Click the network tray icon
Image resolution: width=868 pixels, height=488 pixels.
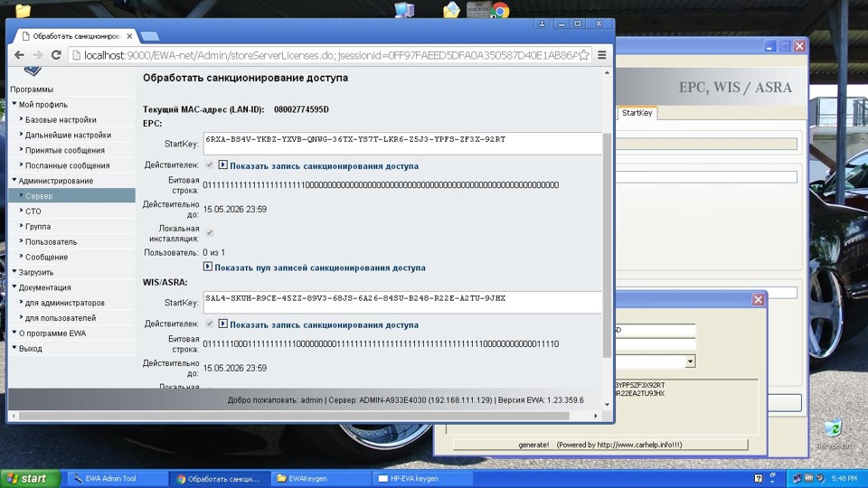(797, 478)
